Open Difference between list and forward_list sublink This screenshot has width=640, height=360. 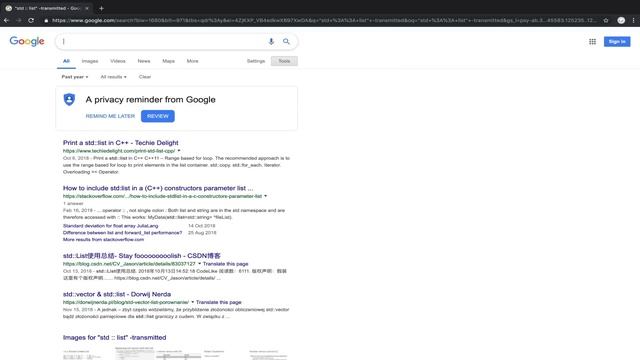click(x=122, y=233)
